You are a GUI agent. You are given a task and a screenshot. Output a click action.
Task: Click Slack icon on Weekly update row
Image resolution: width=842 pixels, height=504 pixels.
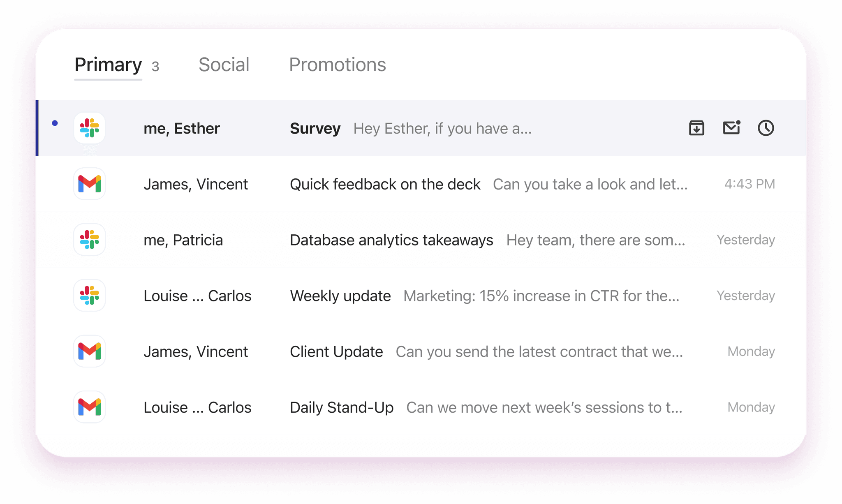click(90, 296)
